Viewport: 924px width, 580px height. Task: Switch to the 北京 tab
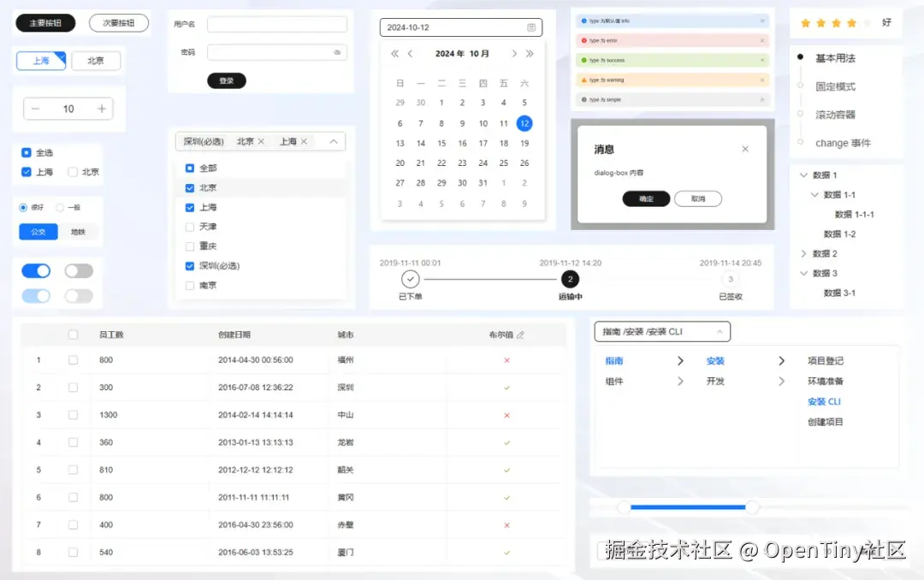click(x=96, y=61)
